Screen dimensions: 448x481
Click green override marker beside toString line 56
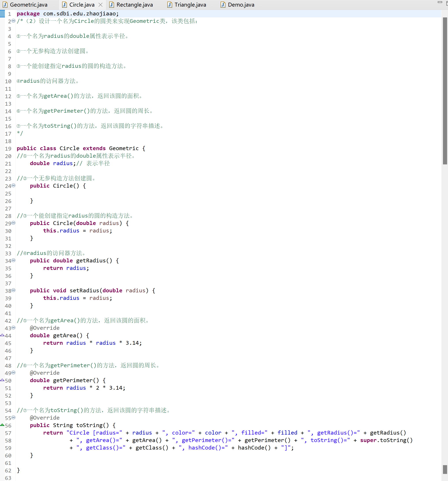2,425
